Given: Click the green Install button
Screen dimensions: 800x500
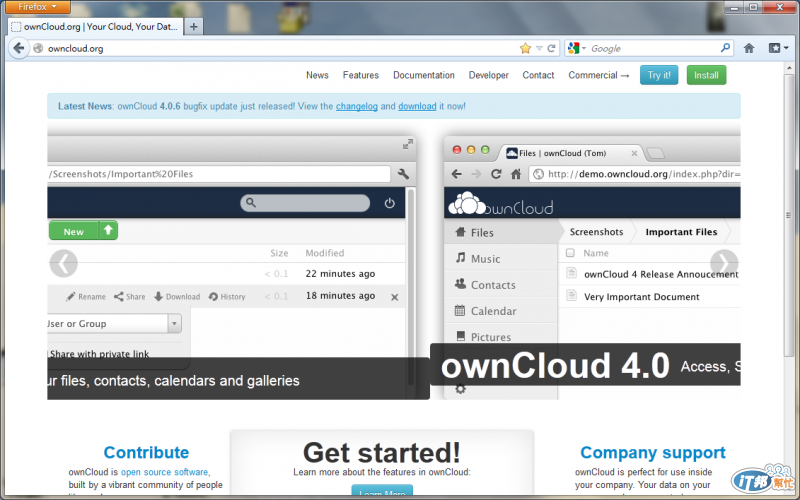Looking at the screenshot, I should tap(706, 75).
